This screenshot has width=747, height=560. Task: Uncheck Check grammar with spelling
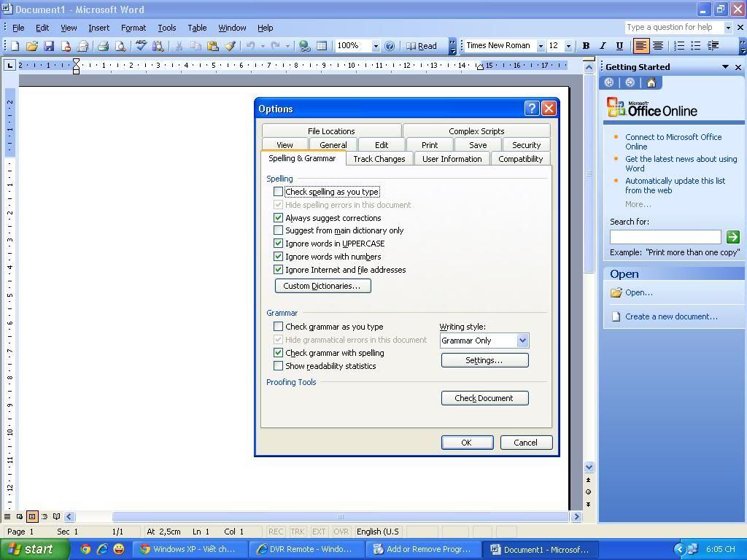[x=278, y=353]
